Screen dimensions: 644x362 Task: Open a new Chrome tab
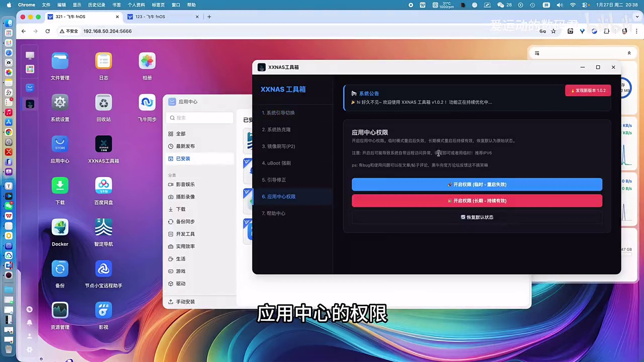click(x=209, y=17)
